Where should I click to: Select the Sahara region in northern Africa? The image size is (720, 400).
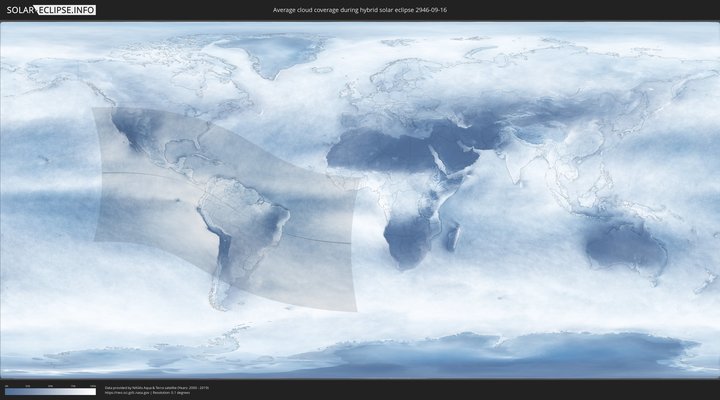[x=375, y=150]
